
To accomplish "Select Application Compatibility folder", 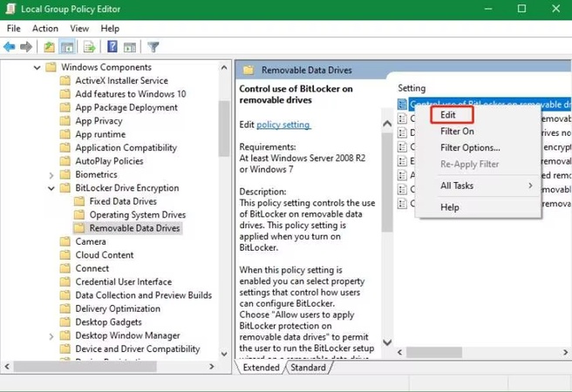I will (126, 147).
